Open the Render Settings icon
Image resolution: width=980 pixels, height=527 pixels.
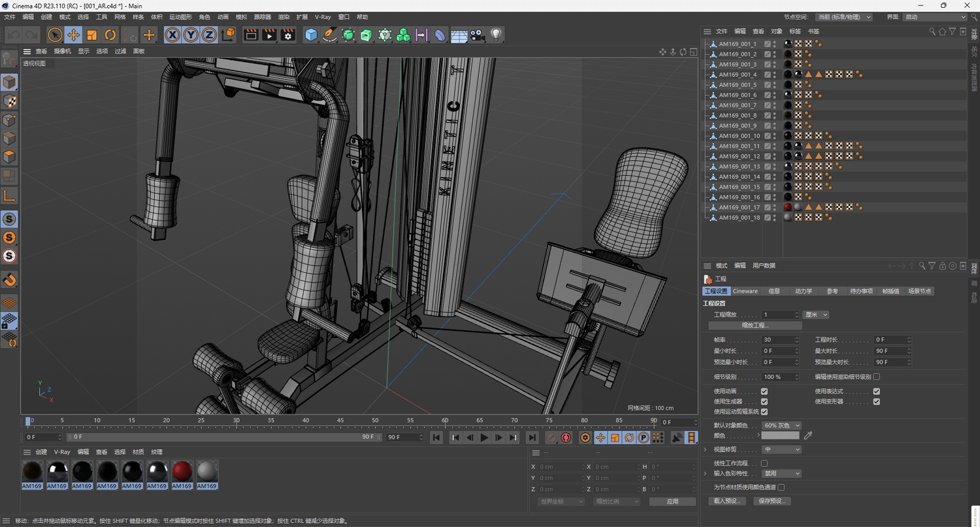[x=286, y=35]
